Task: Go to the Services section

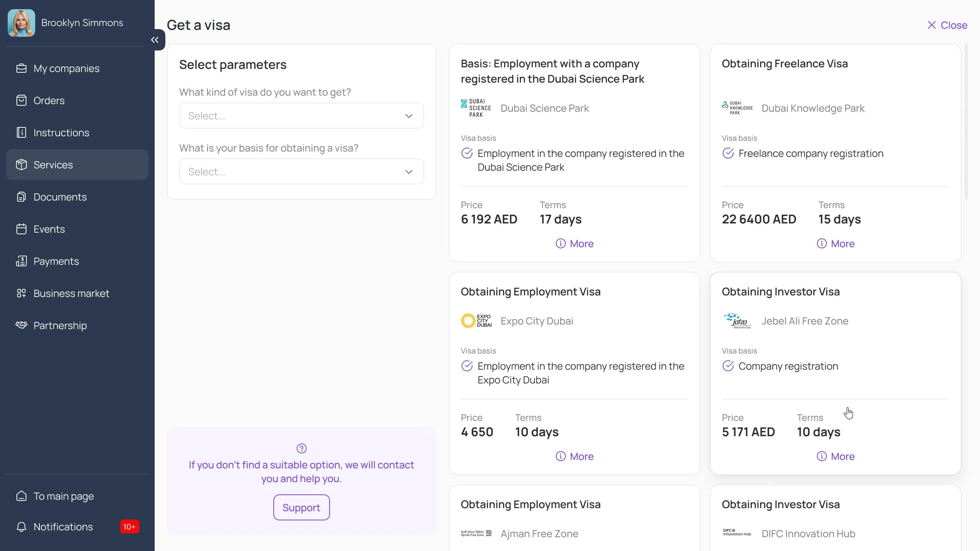Action: click(53, 165)
